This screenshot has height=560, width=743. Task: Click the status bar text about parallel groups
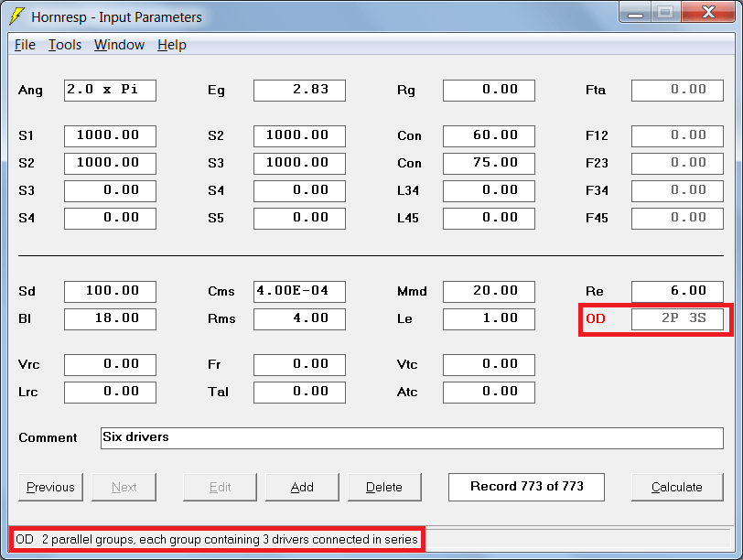point(217,540)
